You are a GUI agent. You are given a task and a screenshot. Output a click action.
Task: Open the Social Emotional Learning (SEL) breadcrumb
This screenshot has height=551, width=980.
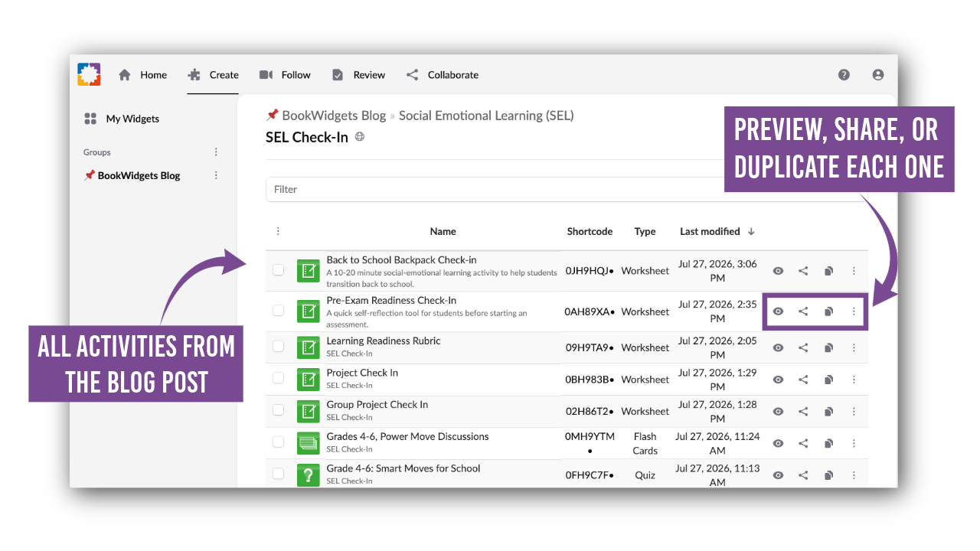(x=486, y=116)
